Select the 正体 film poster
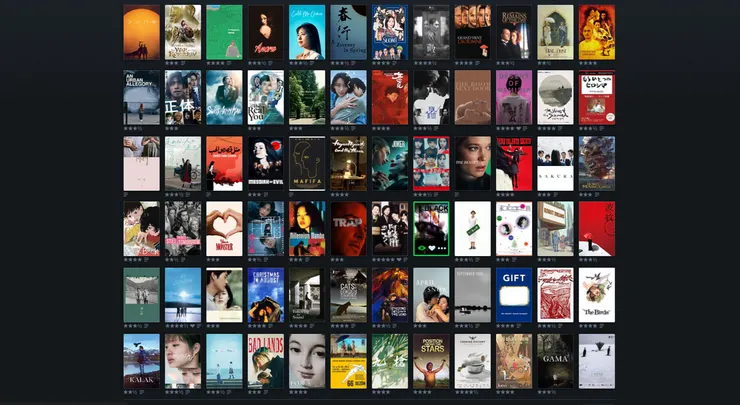740x405 pixels. [x=183, y=97]
